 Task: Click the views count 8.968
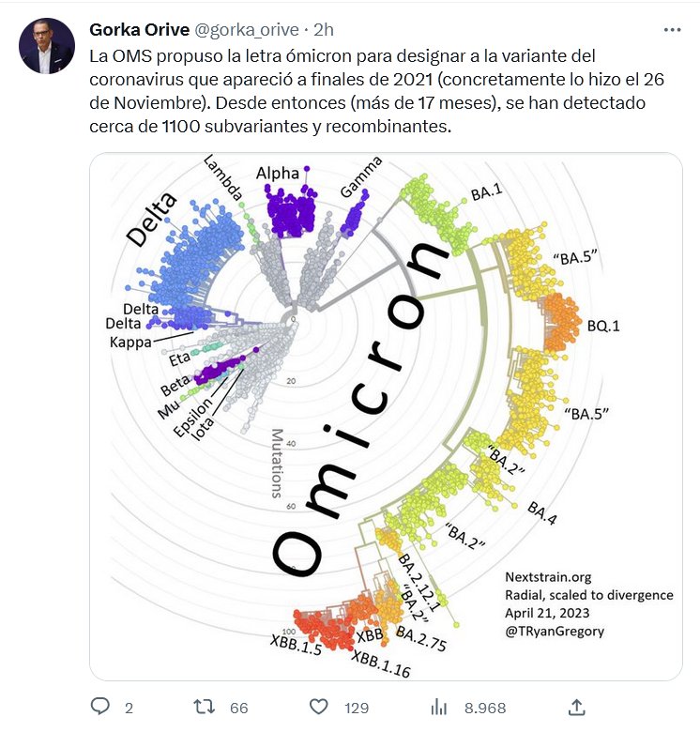[485, 708]
